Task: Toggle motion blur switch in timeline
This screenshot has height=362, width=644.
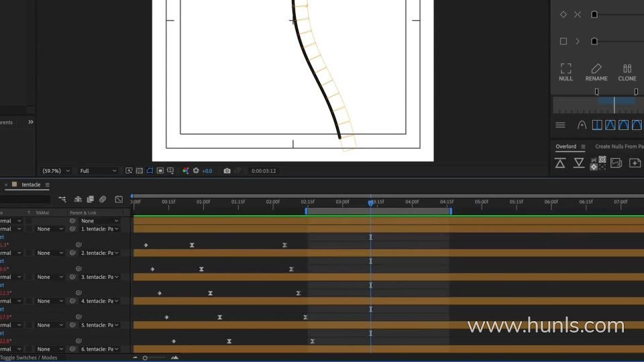Action: pyautogui.click(x=103, y=200)
